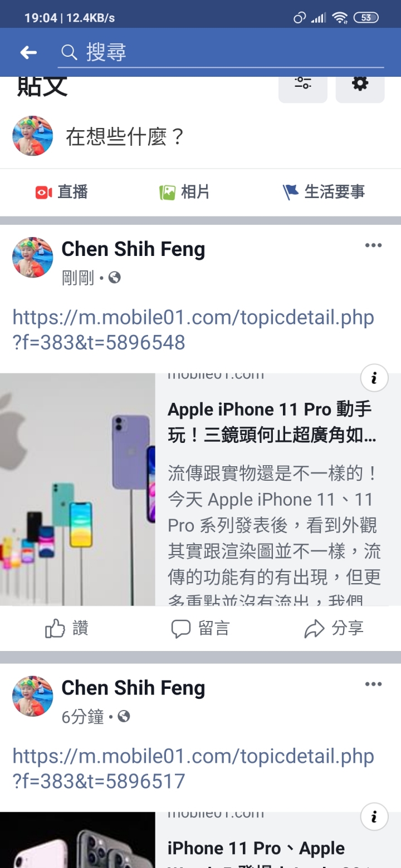Open mobile01 link ending t=5896548
This screenshot has height=868, width=401.
coord(193,330)
